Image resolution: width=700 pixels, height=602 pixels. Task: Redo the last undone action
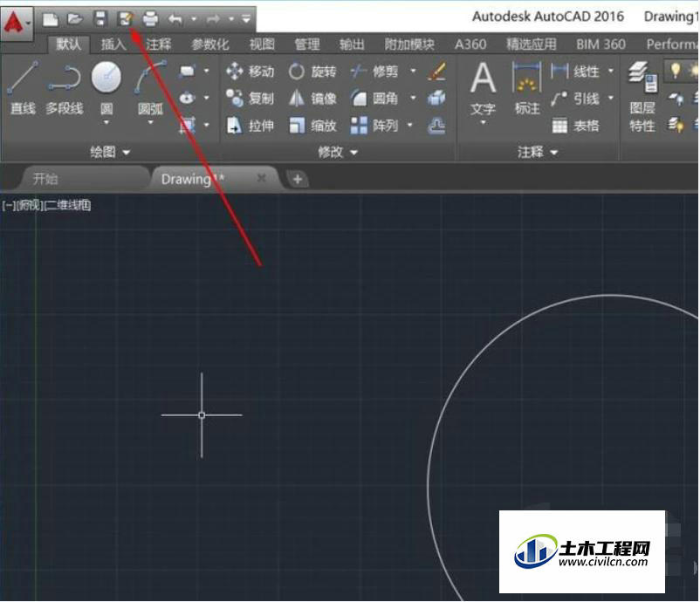(x=213, y=19)
